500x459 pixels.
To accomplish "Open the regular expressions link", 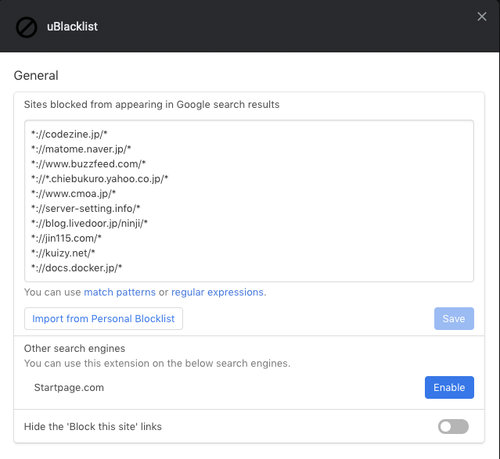I will click(x=217, y=292).
